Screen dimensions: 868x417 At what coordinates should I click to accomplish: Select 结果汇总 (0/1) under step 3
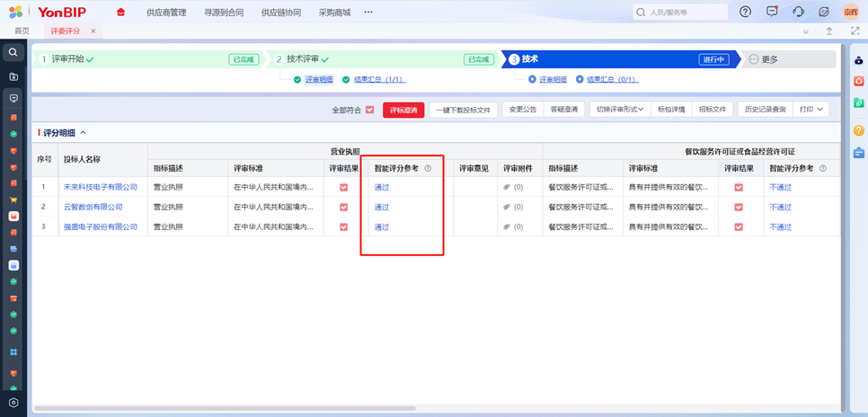612,80
